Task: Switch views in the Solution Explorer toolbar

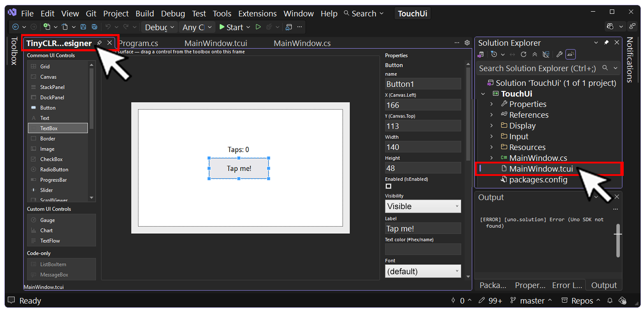Action: [x=481, y=54]
